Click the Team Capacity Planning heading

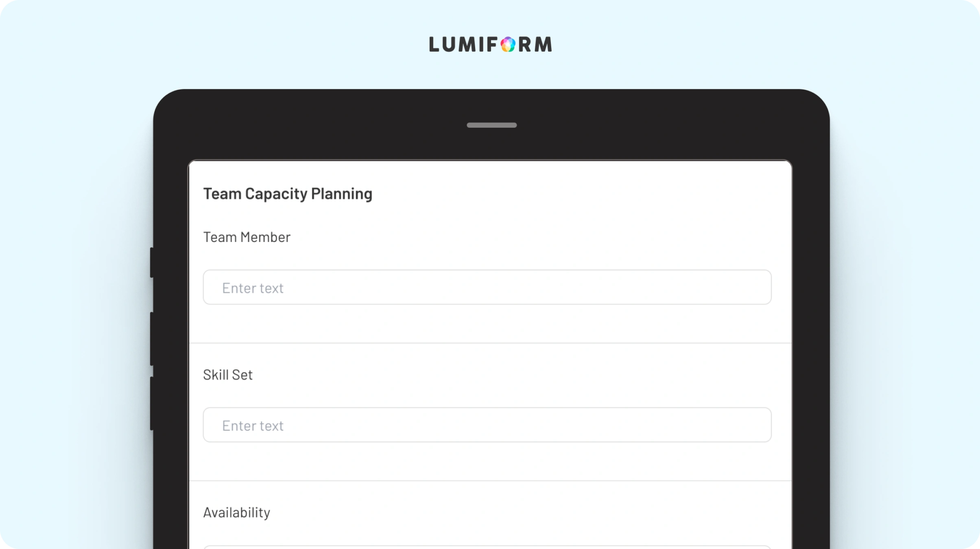coord(288,194)
